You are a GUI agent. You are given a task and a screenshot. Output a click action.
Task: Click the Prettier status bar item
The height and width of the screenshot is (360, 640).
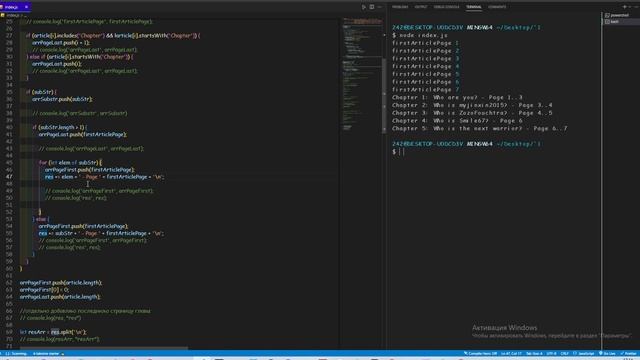point(629,353)
